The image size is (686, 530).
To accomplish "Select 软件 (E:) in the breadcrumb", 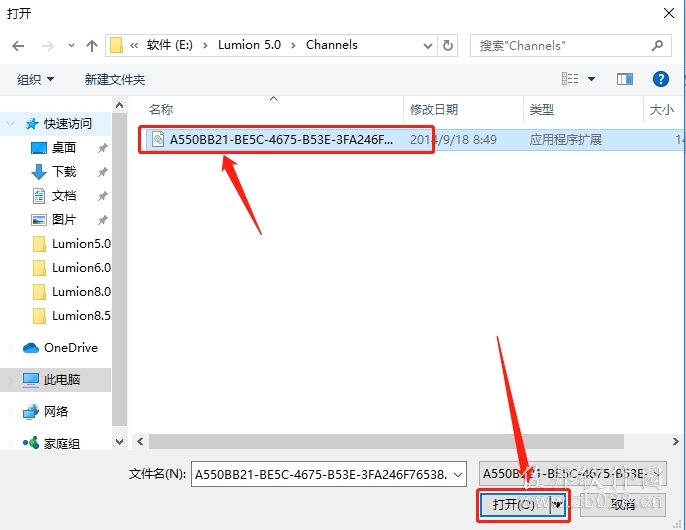I will click(170, 45).
